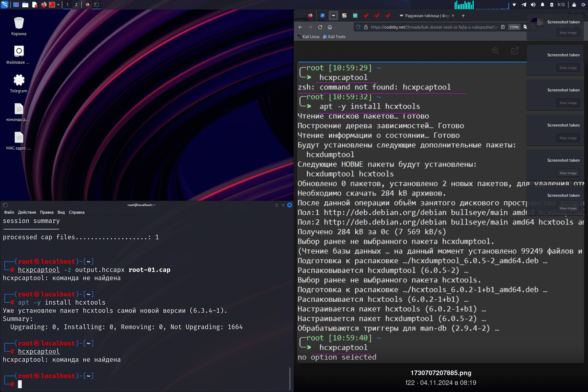The height and width of the screenshot is (392, 588).
Task: Open the Файл menu in terminal
Action: [x=9, y=212]
